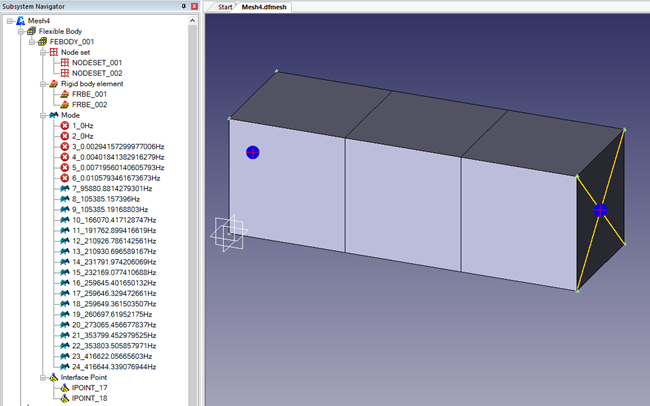Click the IPOINT_17 interface point icon
The image size is (650, 406).
pyautogui.click(x=64, y=387)
